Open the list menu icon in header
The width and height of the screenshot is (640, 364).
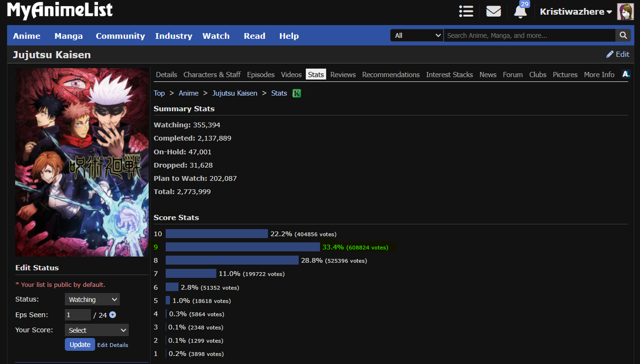pyautogui.click(x=466, y=11)
